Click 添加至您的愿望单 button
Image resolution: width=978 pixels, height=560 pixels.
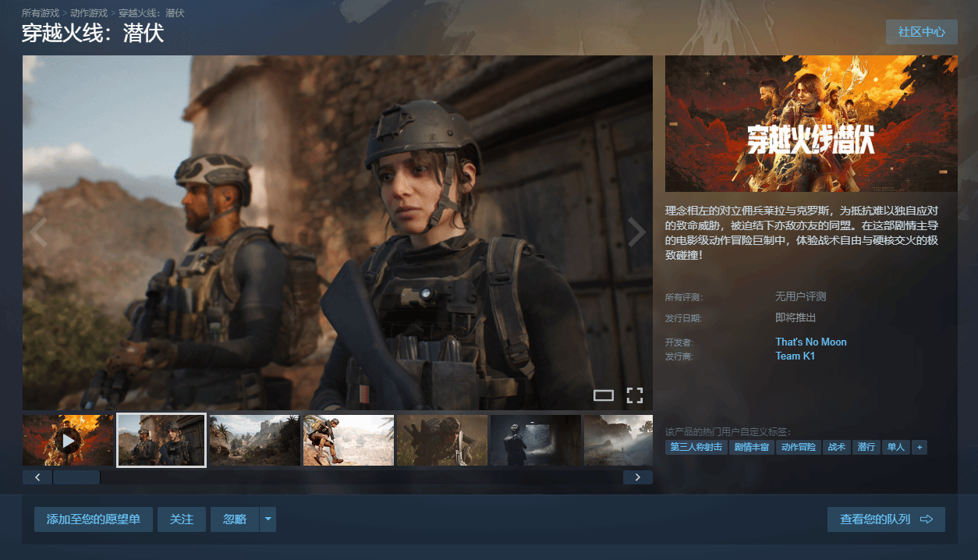coord(94,519)
